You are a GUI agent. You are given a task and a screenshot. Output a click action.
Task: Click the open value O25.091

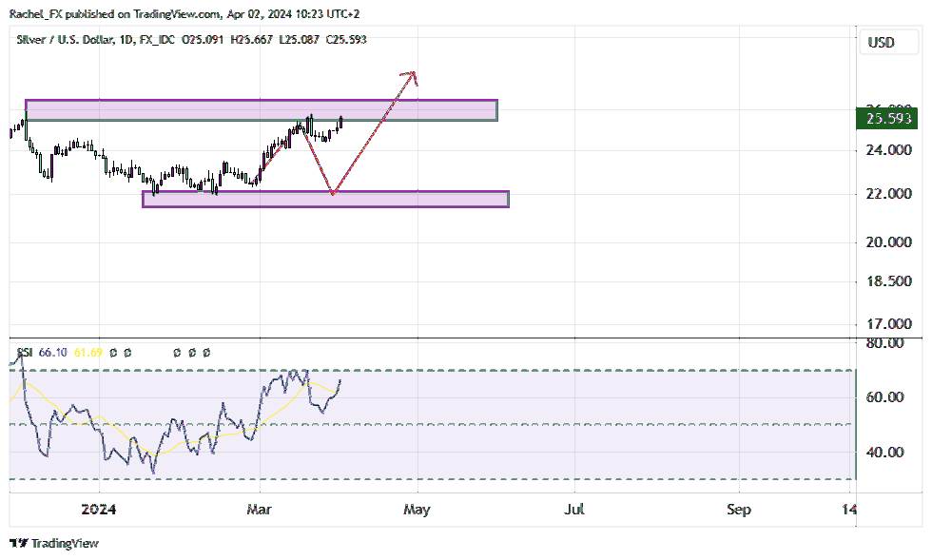[202, 40]
